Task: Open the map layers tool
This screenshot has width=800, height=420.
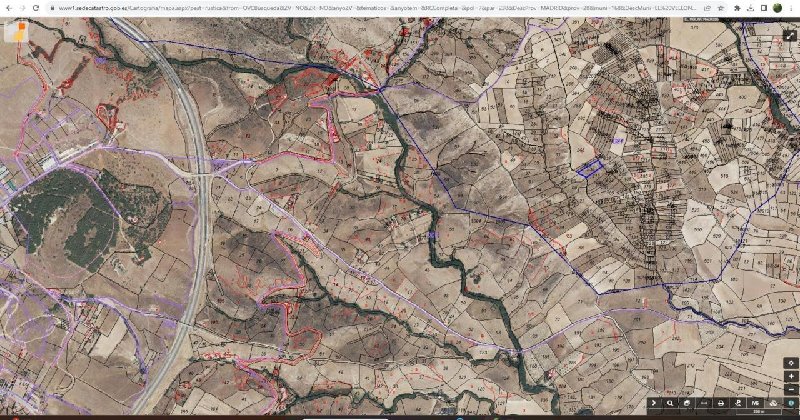Action: tap(687, 403)
